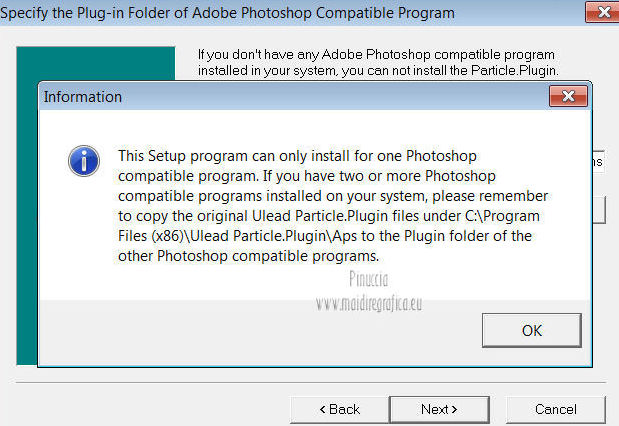Click the blue information icon
The height and width of the screenshot is (426, 619).
pyautogui.click(x=82, y=160)
